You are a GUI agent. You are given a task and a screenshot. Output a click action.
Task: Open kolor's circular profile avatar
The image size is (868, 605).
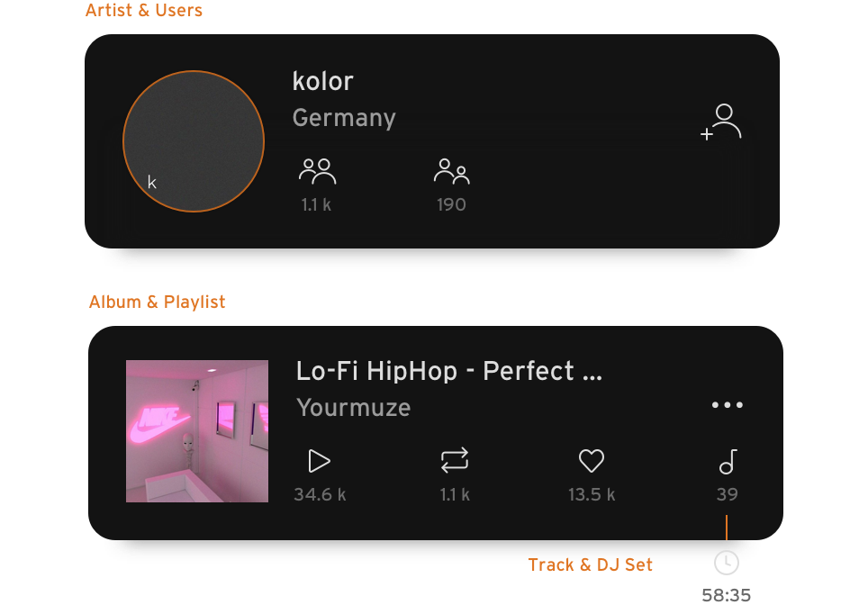coord(194,141)
